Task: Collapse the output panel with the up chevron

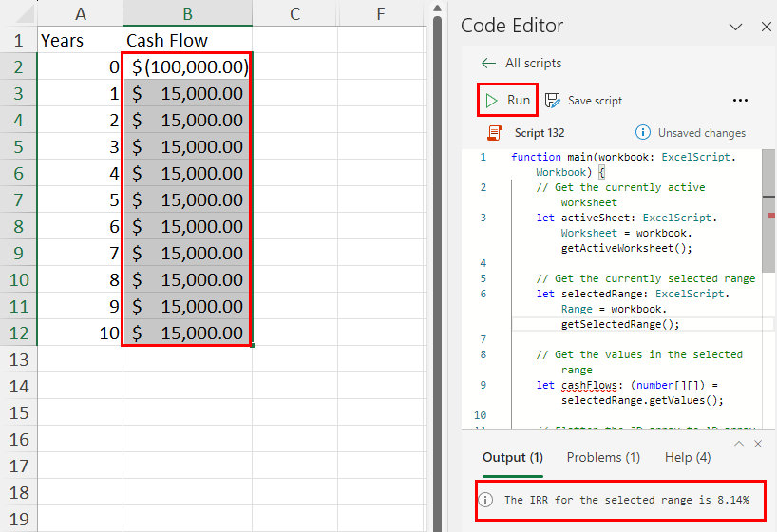Action: click(739, 444)
